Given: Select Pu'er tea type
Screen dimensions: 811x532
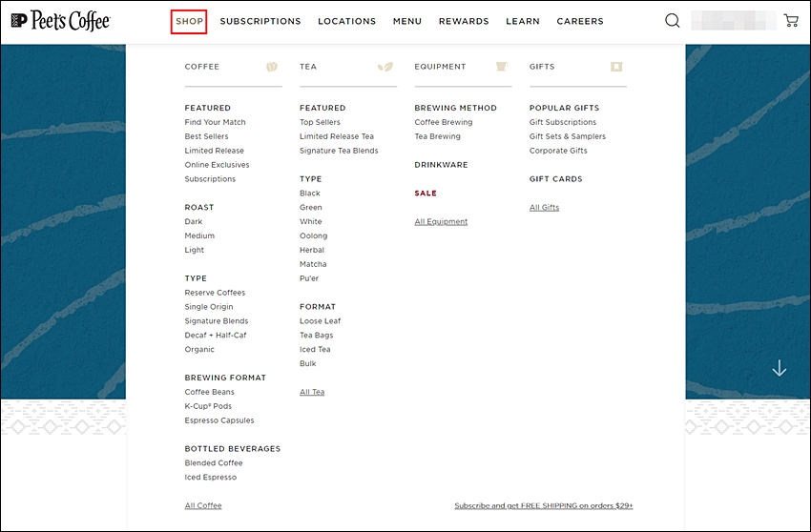Looking at the screenshot, I should pyautogui.click(x=309, y=278).
